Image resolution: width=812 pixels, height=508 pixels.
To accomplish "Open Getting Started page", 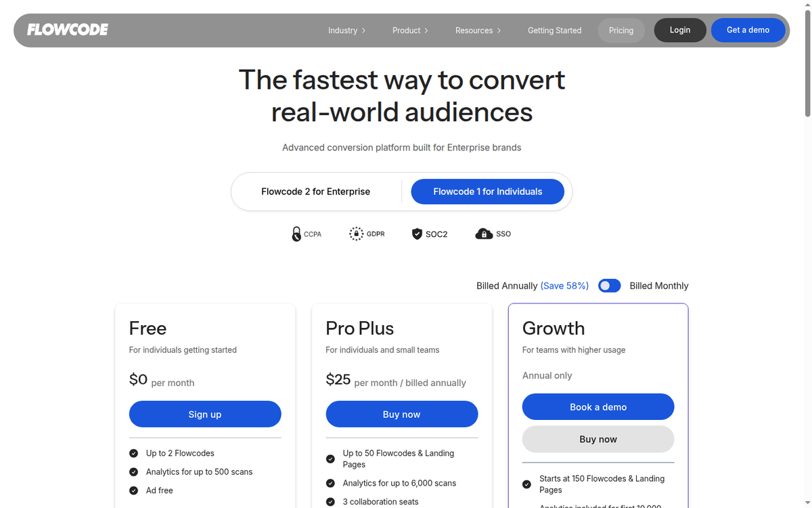I will 554,30.
